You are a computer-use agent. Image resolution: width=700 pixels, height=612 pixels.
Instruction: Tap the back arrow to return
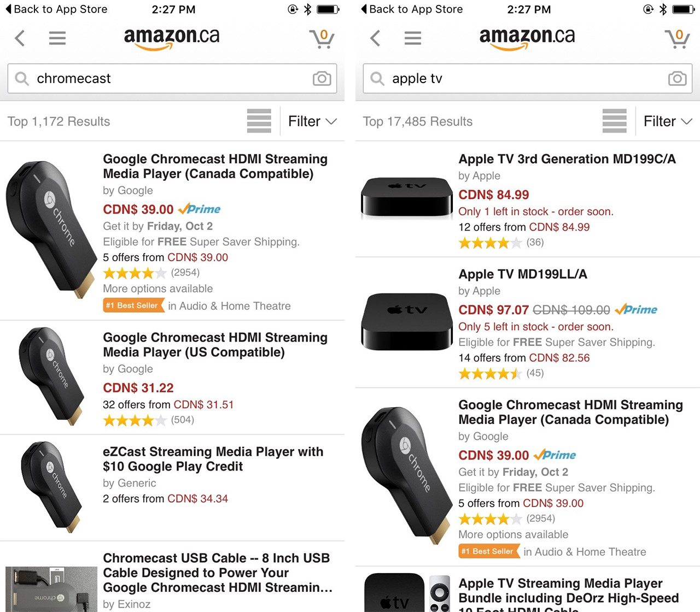(20, 38)
